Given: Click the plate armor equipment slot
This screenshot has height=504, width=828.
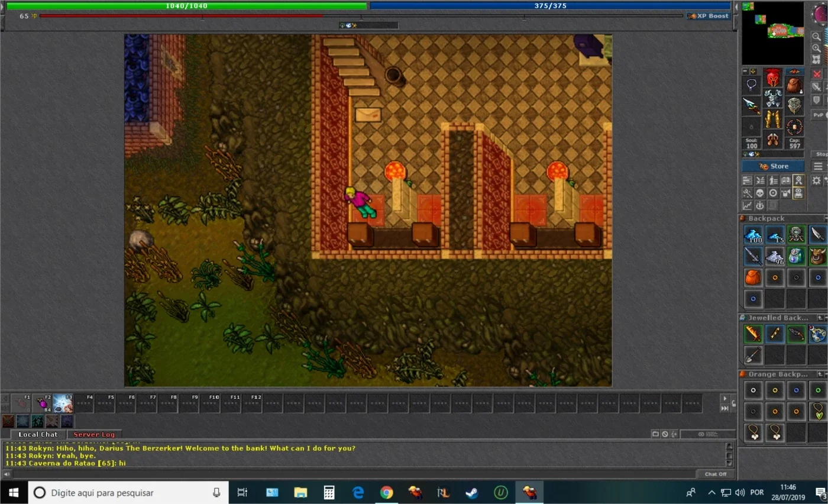Looking at the screenshot, I should (772, 98).
